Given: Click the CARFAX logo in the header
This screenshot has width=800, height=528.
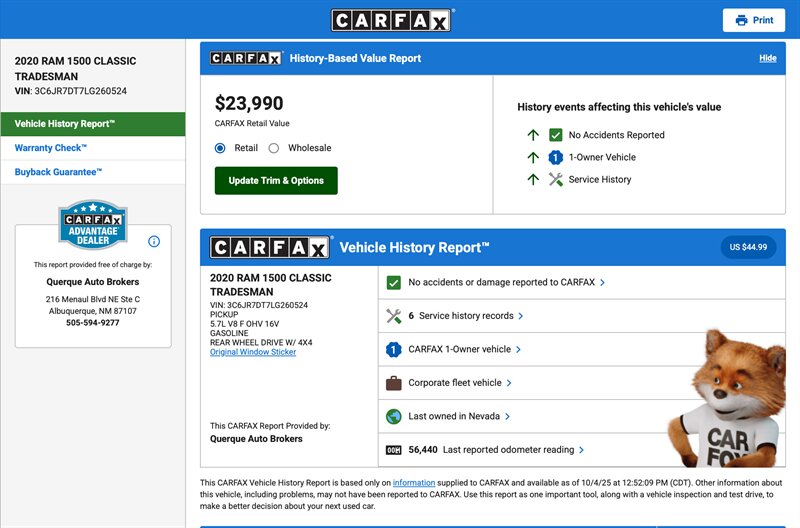Looking at the screenshot, I should (392, 20).
